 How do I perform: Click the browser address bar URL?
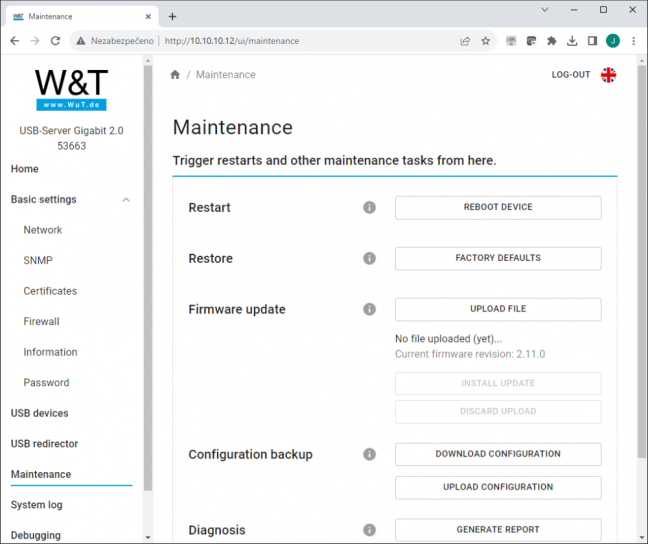[232, 41]
